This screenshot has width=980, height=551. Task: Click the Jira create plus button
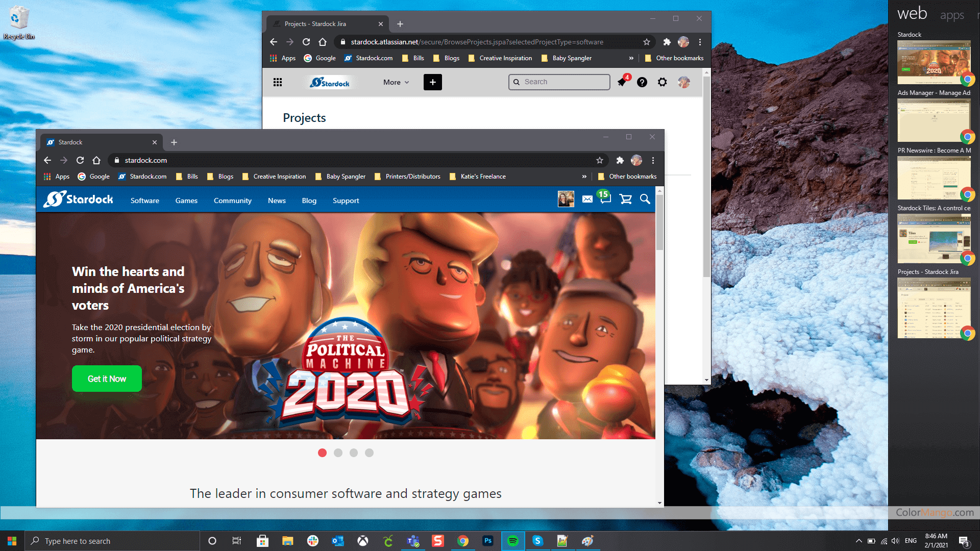(433, 82)
